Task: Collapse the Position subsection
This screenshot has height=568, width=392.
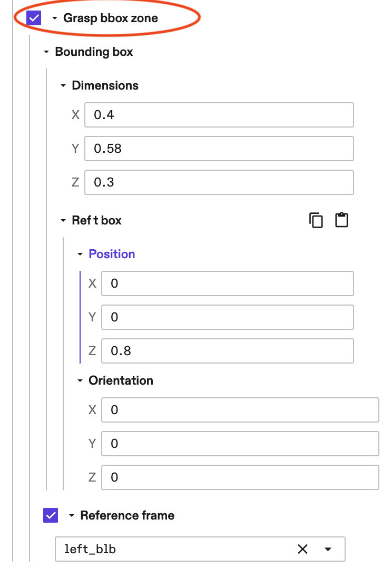Action: click(x=80, y=254)
